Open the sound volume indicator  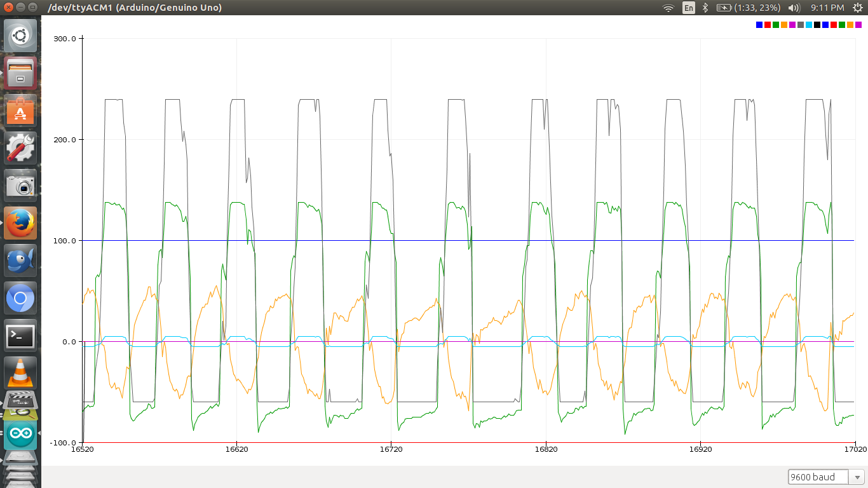[x=794, y=8]
